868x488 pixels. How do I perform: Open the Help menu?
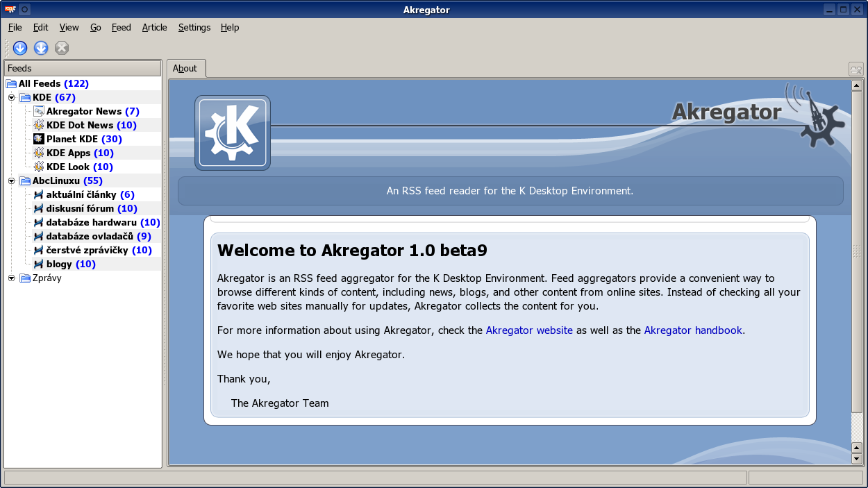230,27
